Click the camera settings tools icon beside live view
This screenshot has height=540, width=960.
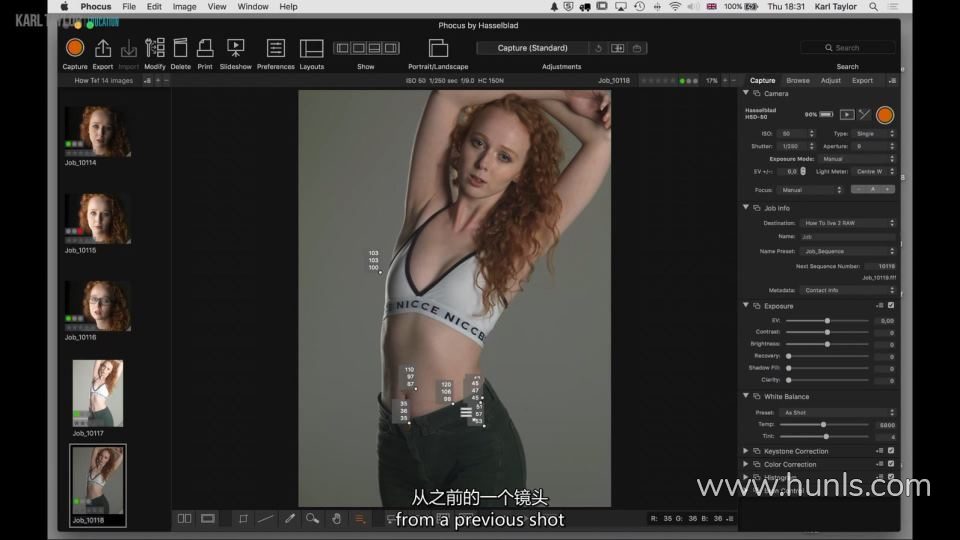pyautogui.click(x=864, y=114)
